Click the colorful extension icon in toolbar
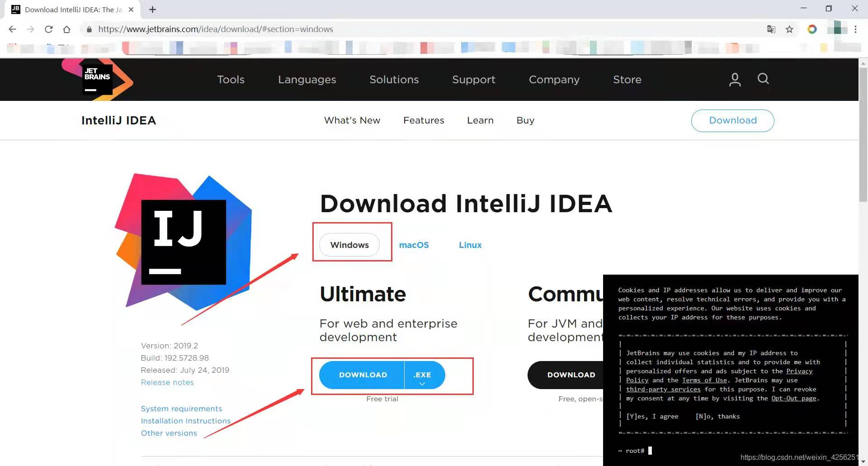The width and height of the screenshot is (868, 466). [812, 29]
